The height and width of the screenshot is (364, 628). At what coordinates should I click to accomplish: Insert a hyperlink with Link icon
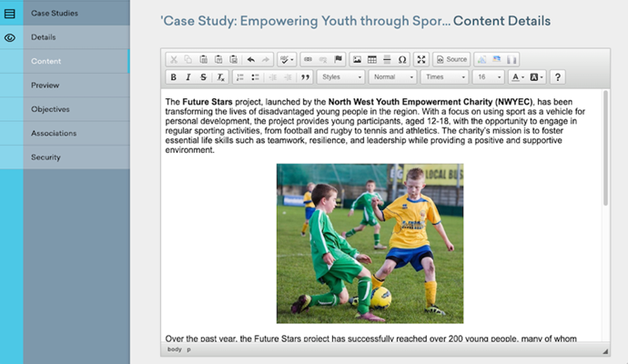pos(308,60)
